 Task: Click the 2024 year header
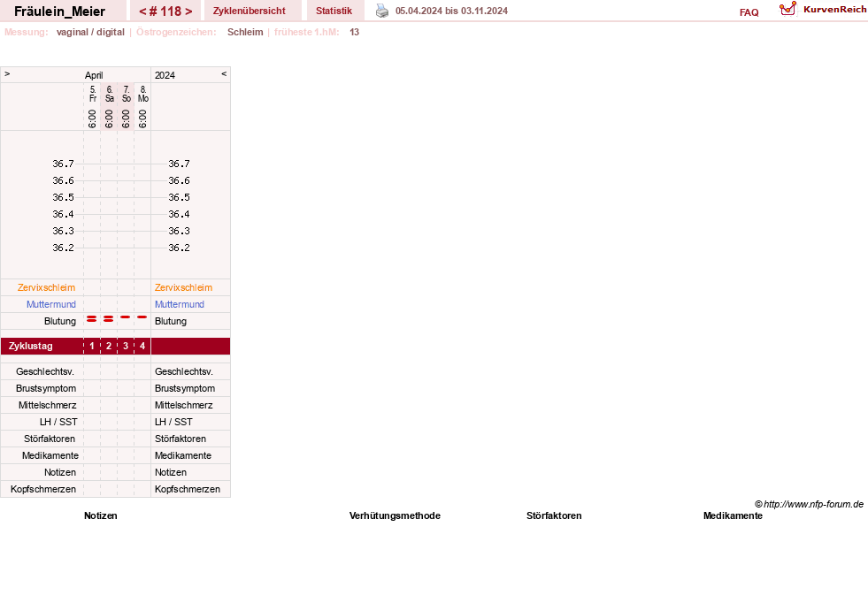point(165,75)
